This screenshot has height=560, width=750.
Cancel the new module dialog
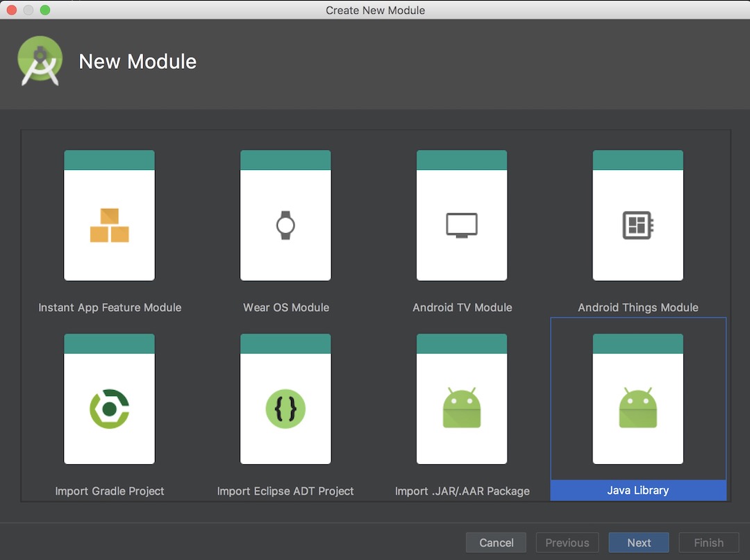pos(496,543)
